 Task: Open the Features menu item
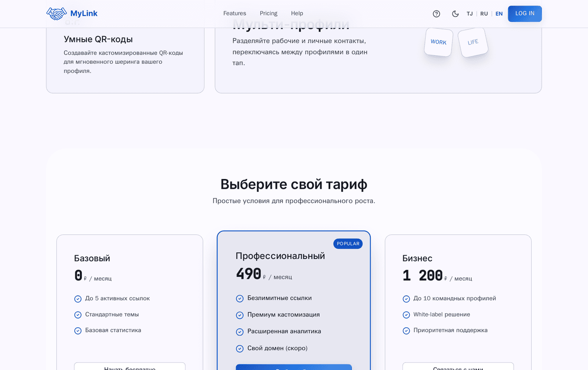tap(235, 13)
